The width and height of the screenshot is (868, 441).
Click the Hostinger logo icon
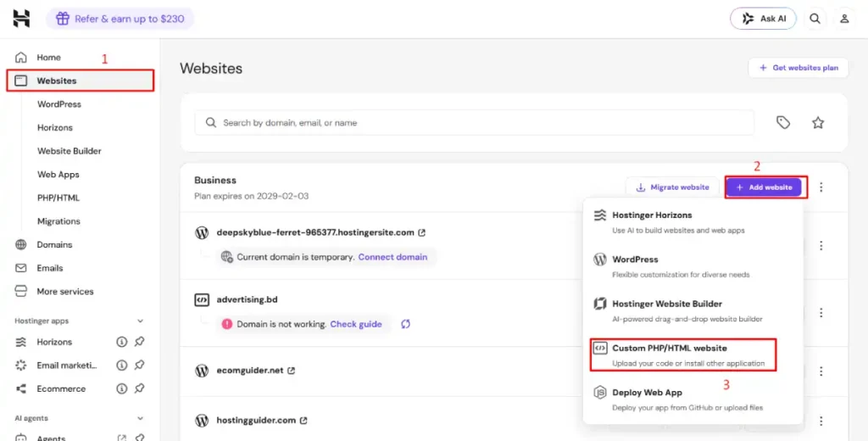21,19
